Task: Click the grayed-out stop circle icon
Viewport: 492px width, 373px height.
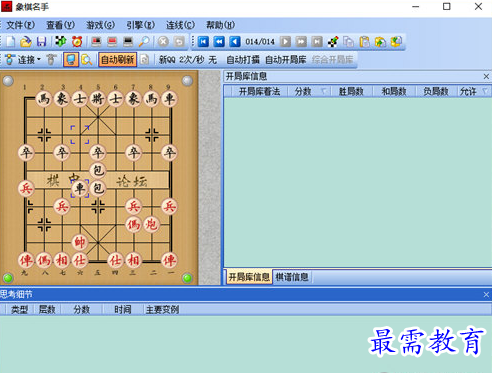Action: pos(163,42)
